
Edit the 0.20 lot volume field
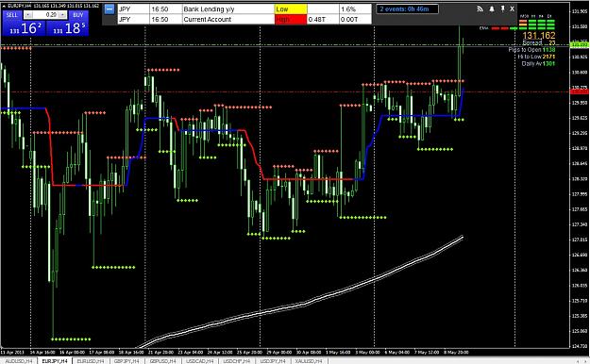point(45,15)
